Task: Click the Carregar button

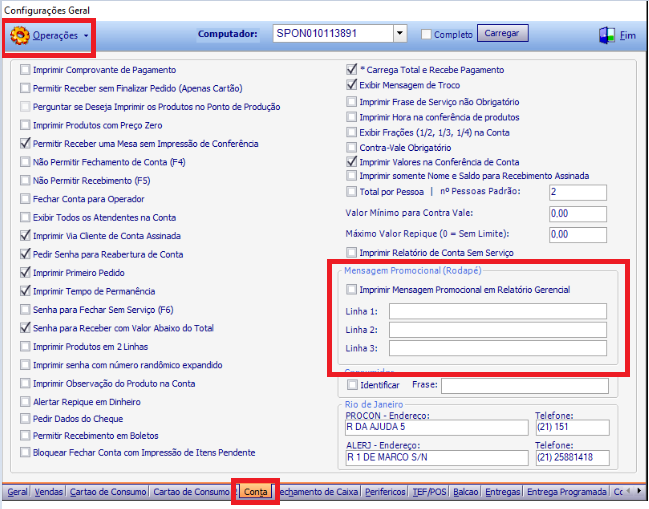Action: (x=502, y=33)
